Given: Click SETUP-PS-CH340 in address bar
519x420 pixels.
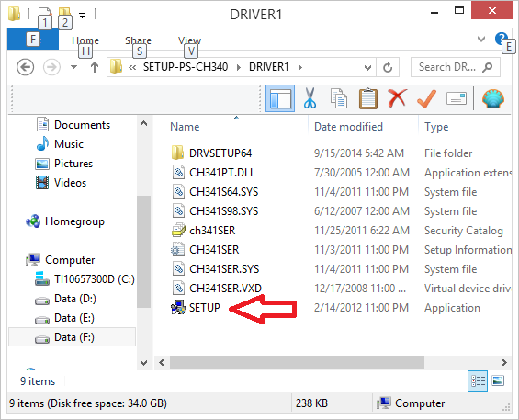Looking at the screenshot, I should (186, 67).
